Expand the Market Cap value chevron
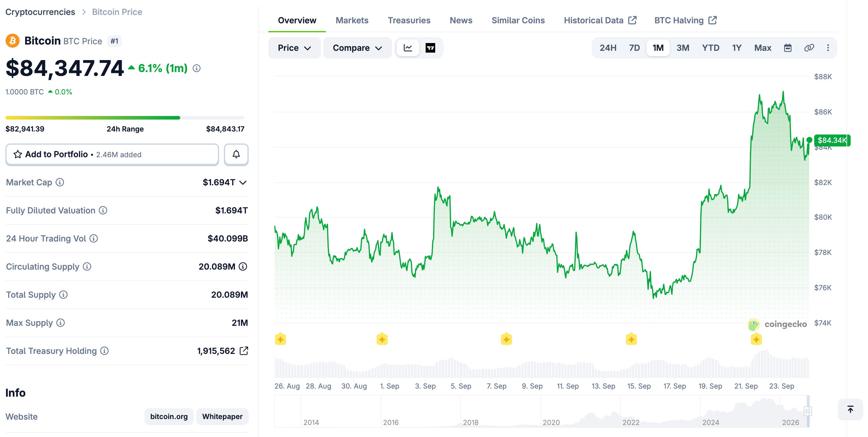 click(243, 183)
